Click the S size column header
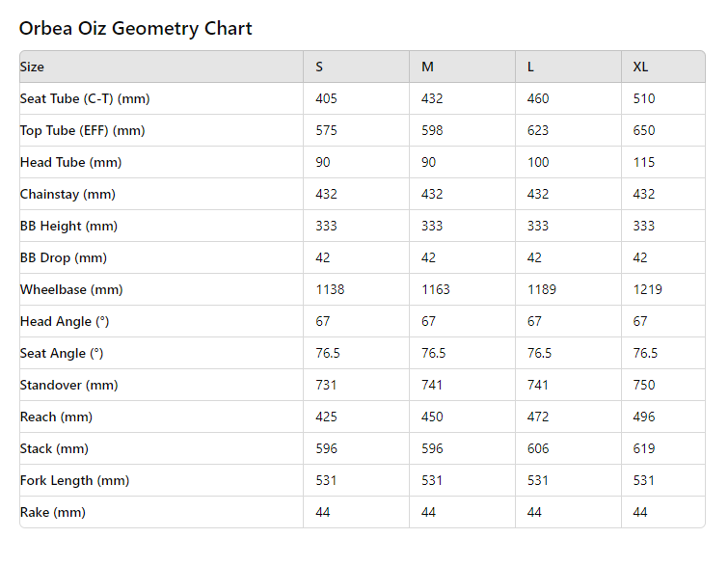728x565 pixels. 319,67
